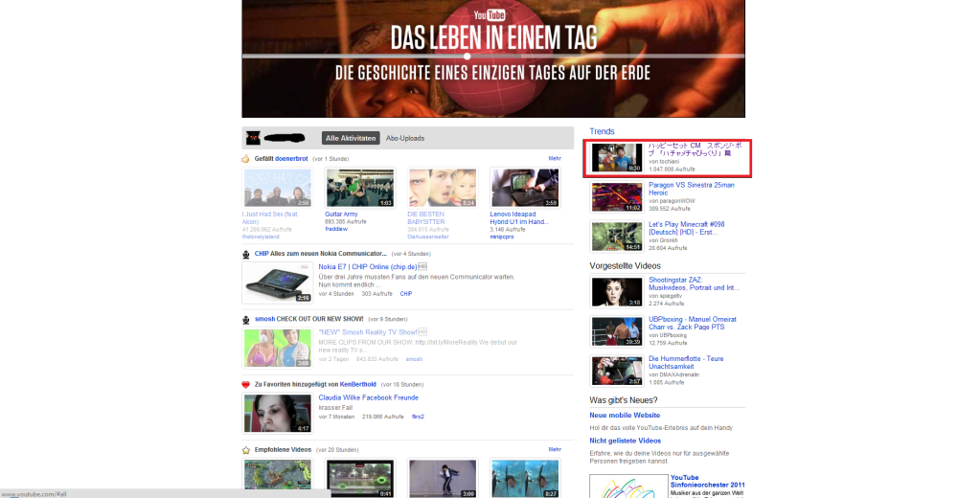980x498 pixels.
Task: Click CHIP channel link under Nokia E7 description
Action: tap(406, 294)
